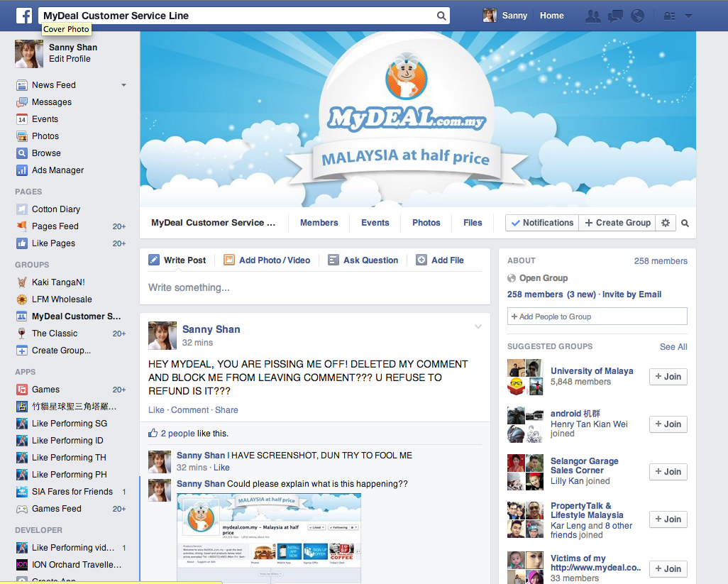
Task: Like Sanny Shan's post
Action: [156, 410]
